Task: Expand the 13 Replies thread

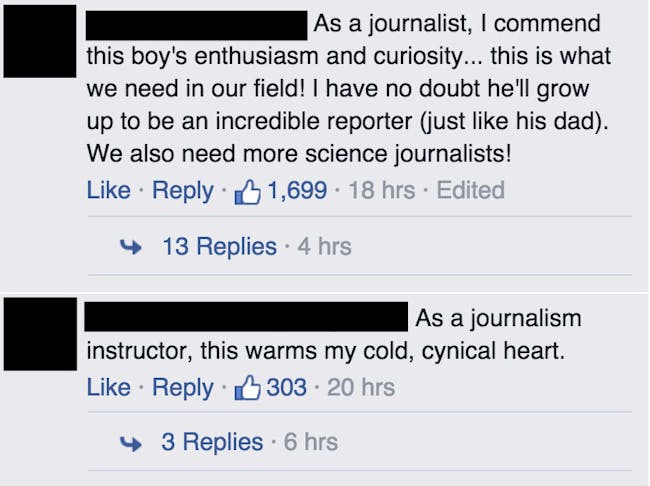Action: [x=219, y=246]
